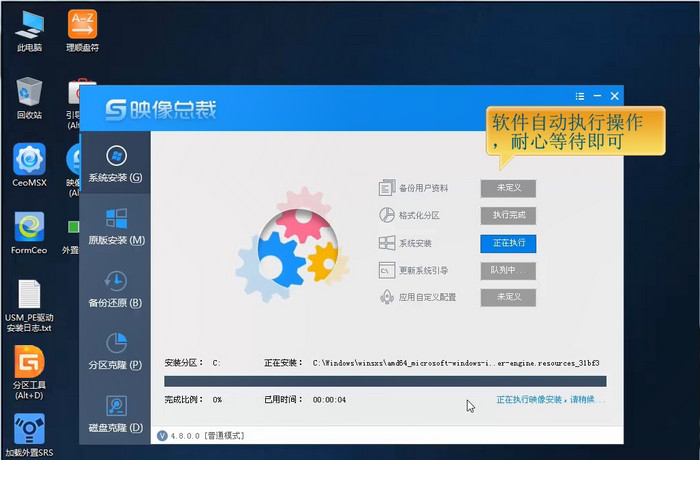Click the 正在执行映像安装,请稍候 status link
700x478 pixels.
(551, 399)
